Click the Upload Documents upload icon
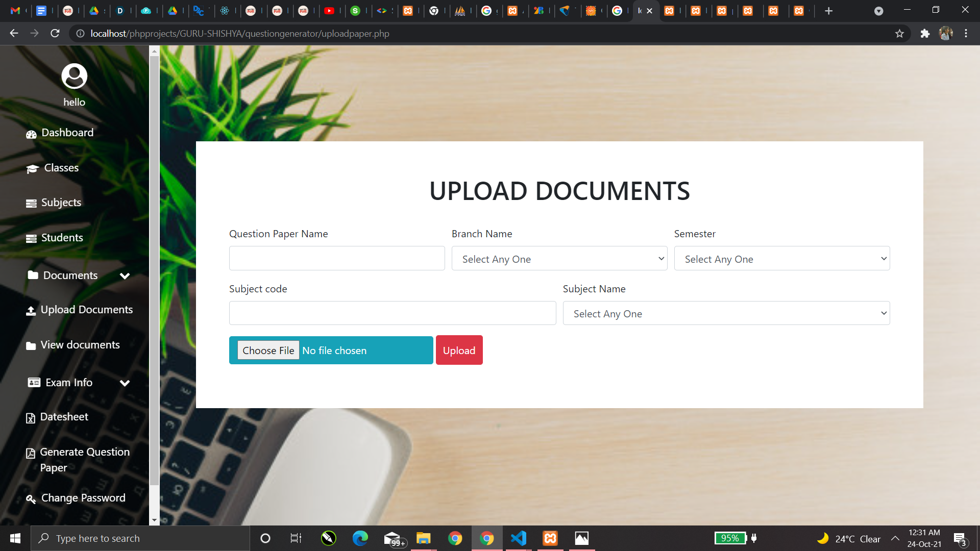This screenshot has height=551, width=980. (x=31, y=311)
